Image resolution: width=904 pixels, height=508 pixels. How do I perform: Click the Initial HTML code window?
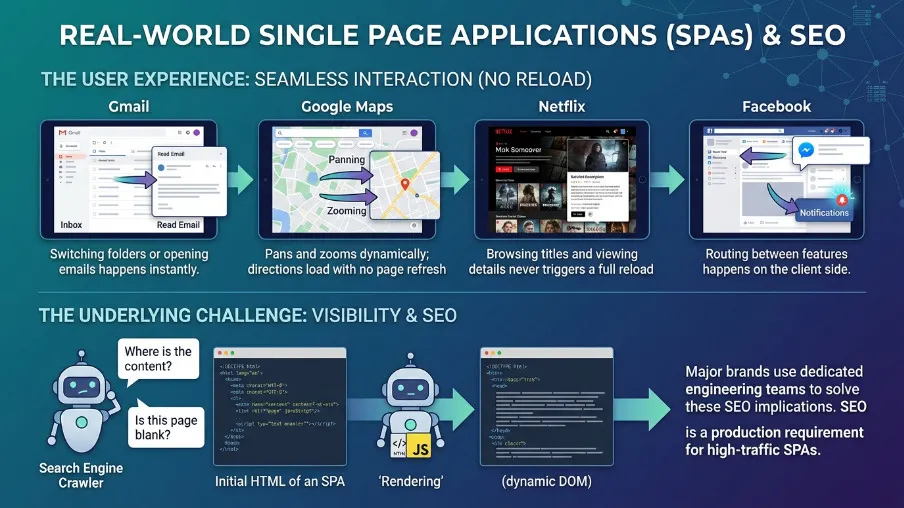pyautogui.click(x=280, y=407)
